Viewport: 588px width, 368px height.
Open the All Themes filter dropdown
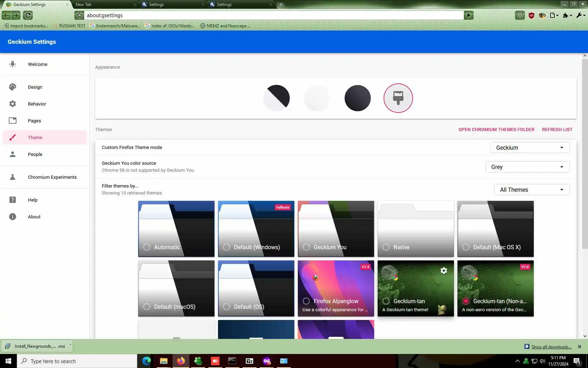[x=532, y=190]
